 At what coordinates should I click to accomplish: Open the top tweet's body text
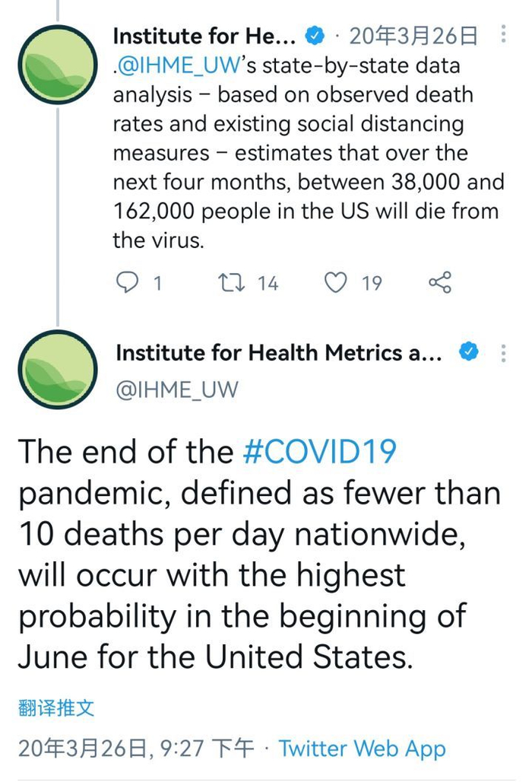tap(304, 152)
